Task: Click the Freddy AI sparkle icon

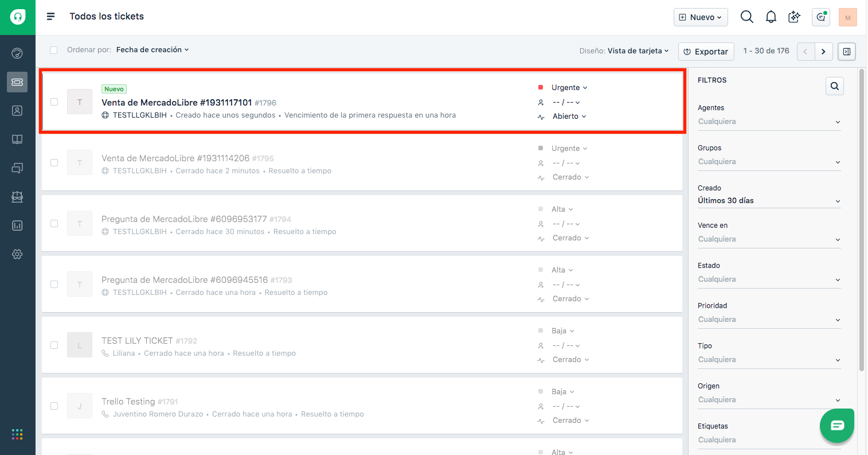Action: (x=795, y=17)
